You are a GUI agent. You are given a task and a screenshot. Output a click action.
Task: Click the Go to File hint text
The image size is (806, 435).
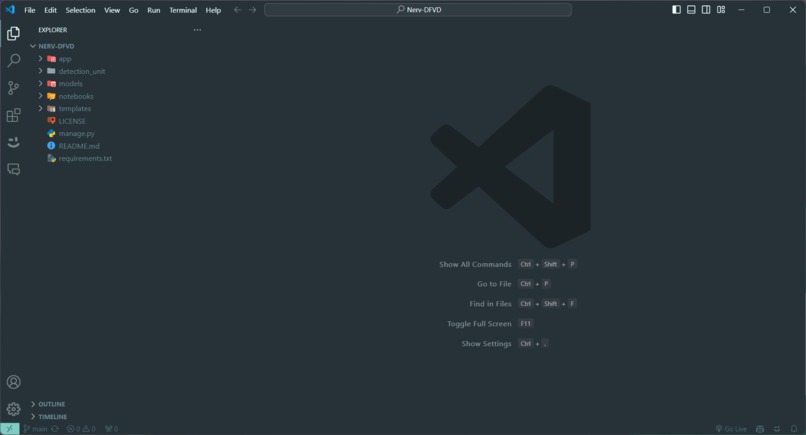494,284
